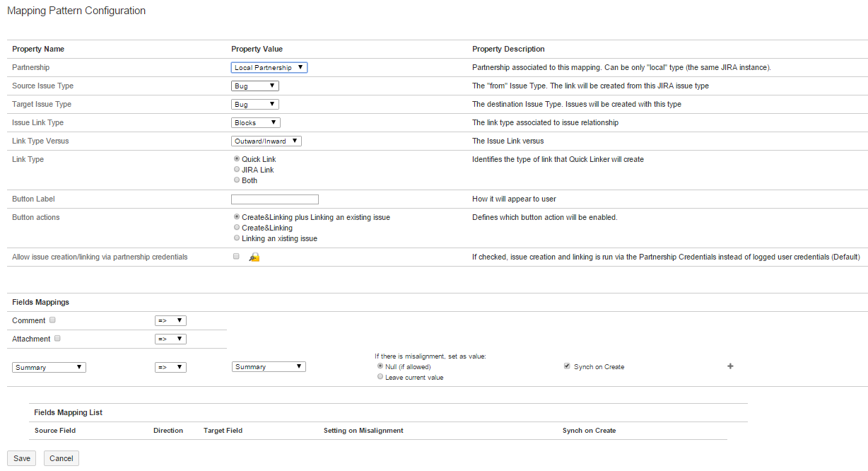Expand the Target Issue Type dropdown
Screen dimensions: 868x471
[255, 105]
